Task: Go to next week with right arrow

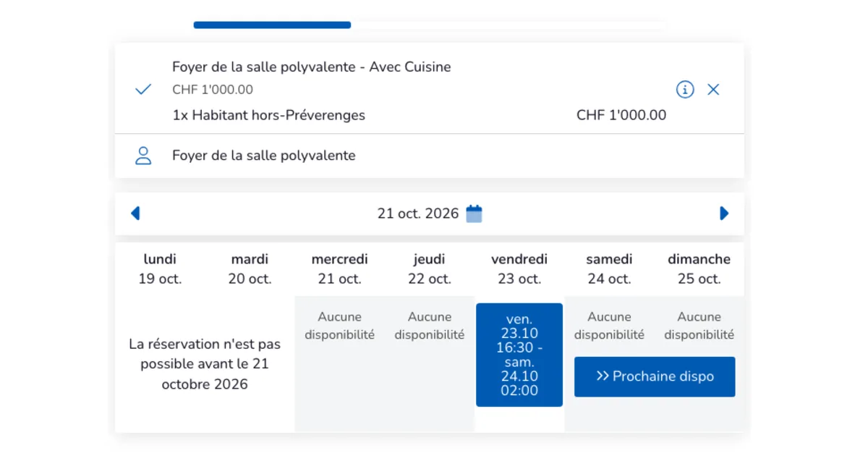Action: (724, 214)
